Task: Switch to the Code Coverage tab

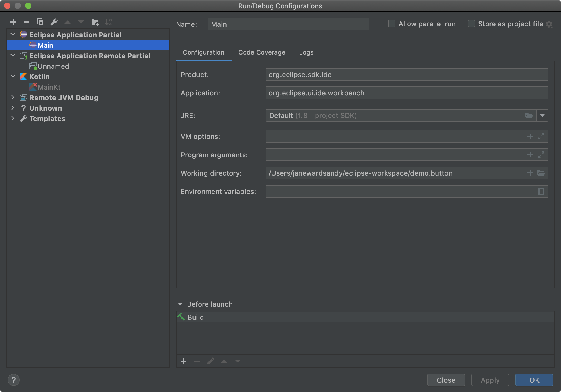Action: pyautogui.click(x=262, y=52)
